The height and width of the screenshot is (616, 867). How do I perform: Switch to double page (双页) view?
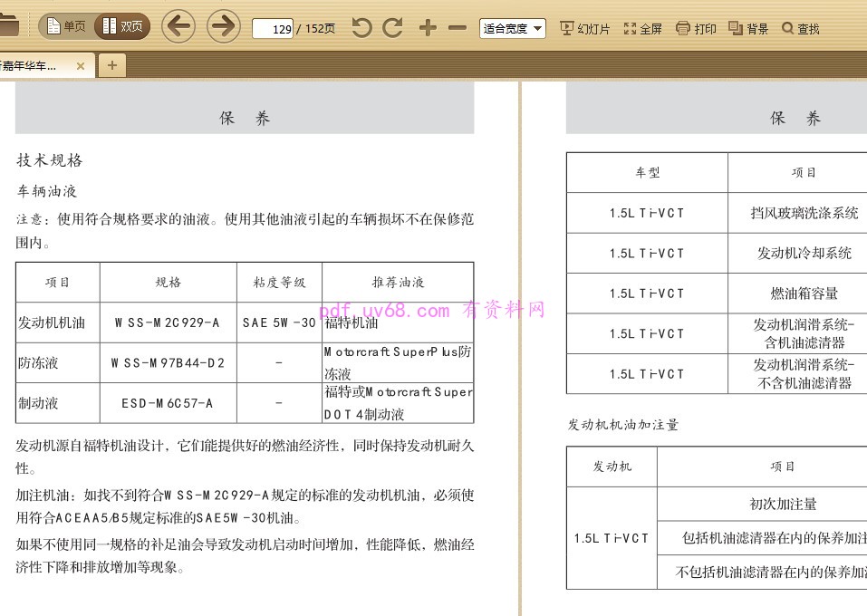(122, 27)
